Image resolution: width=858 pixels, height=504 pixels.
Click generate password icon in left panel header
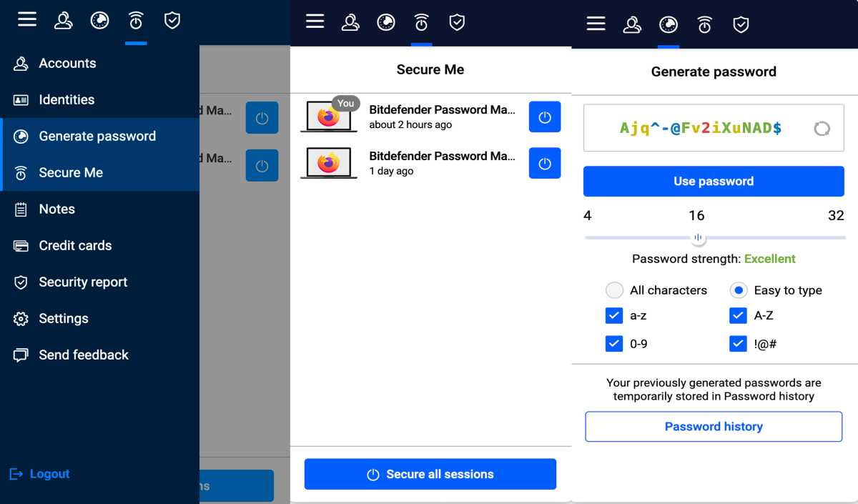coord(99,21)
